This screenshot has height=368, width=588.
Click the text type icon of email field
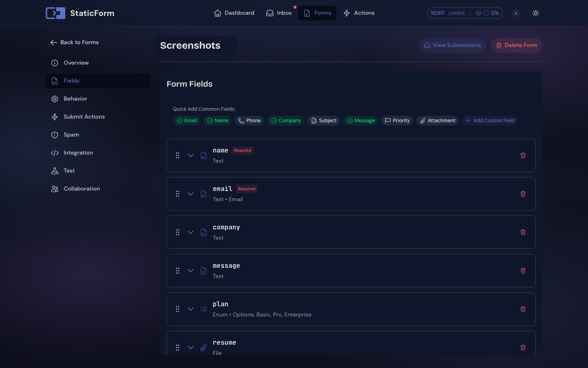pyautogui.click(x=204, y=194)
